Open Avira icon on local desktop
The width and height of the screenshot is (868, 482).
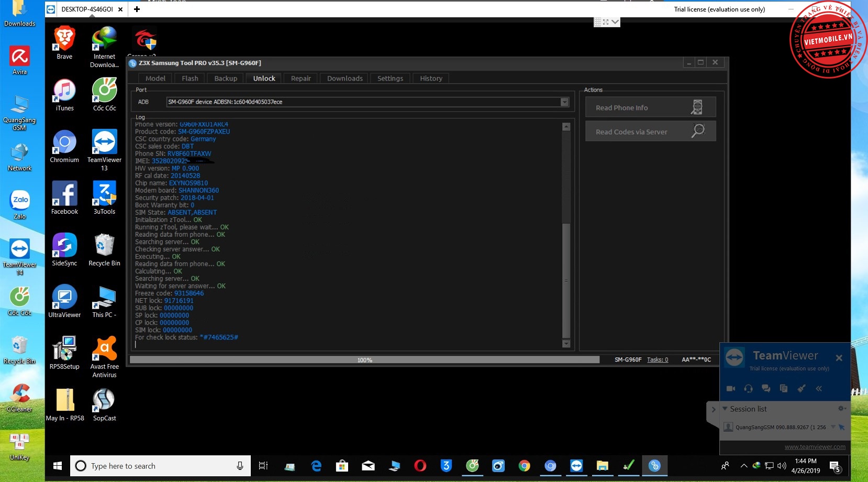19,60
